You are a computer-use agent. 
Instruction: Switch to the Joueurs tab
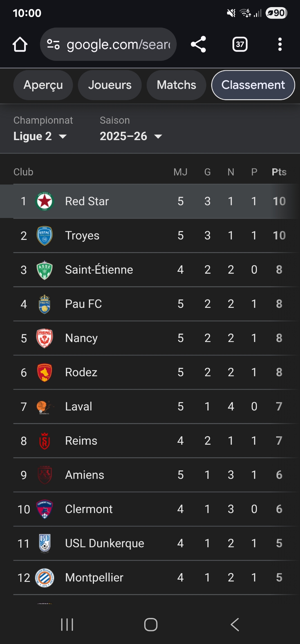[110, 85]
